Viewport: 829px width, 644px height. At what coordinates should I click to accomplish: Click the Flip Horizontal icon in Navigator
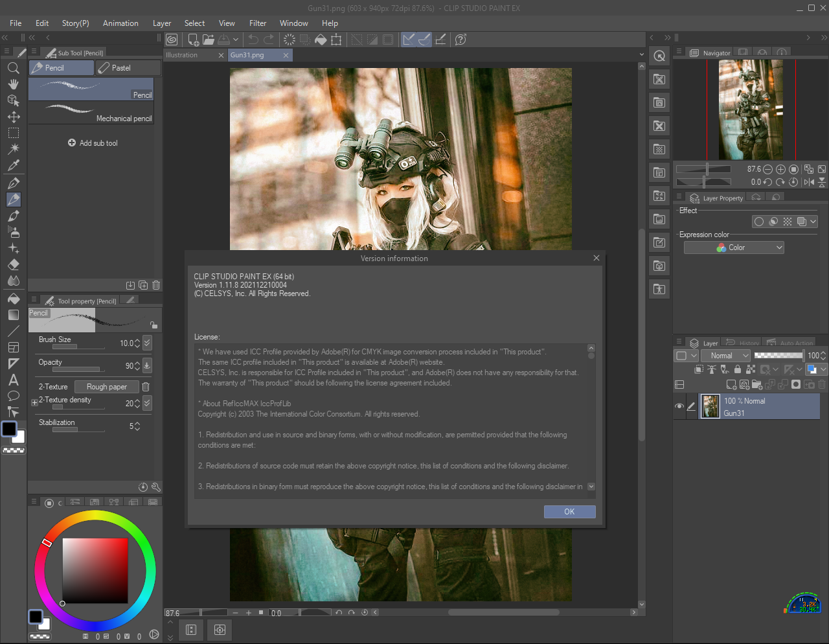(x=809, y=182)
